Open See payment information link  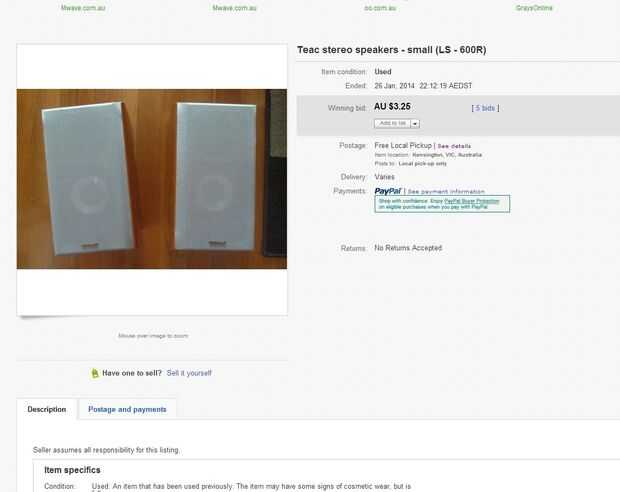[446, 191]
